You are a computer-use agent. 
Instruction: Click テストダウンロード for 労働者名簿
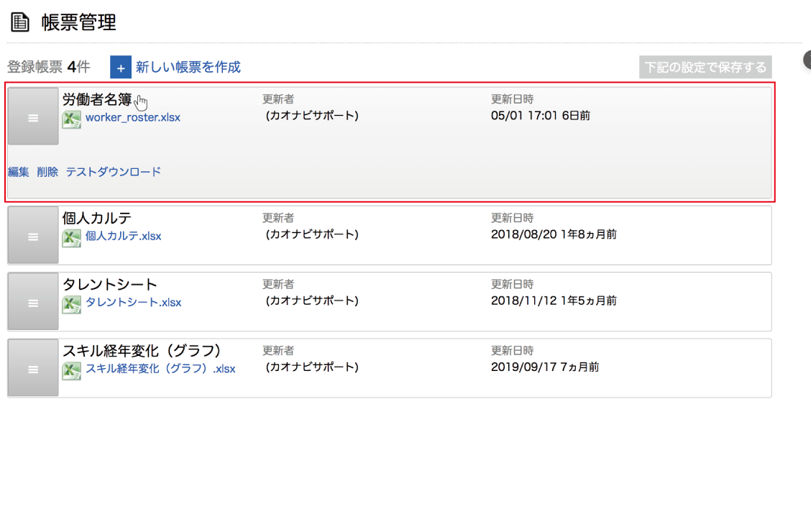pos(114,172)
